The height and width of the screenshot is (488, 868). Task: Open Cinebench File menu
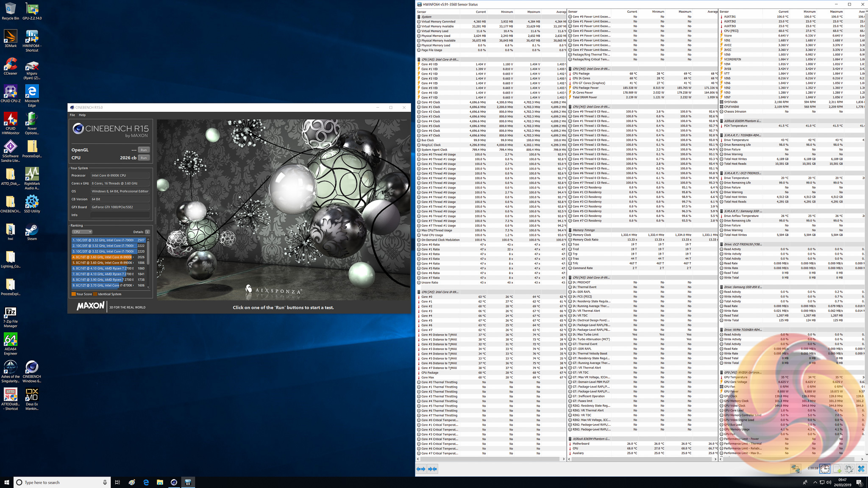click(x=72, y=115)
